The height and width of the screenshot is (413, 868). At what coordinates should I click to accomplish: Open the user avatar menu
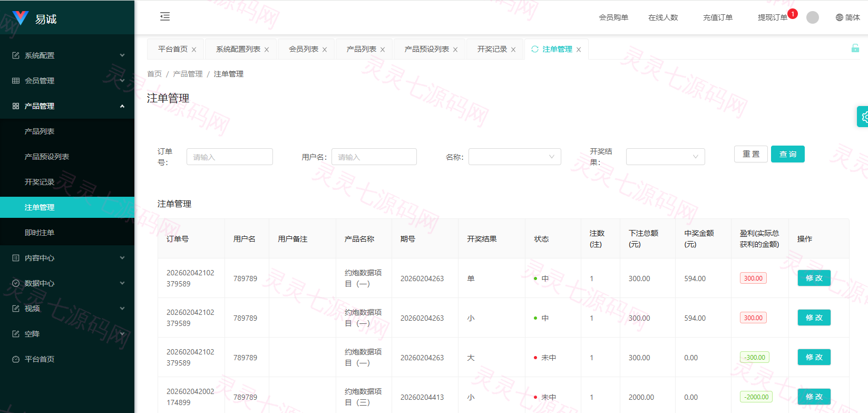(x=813, y=17)
